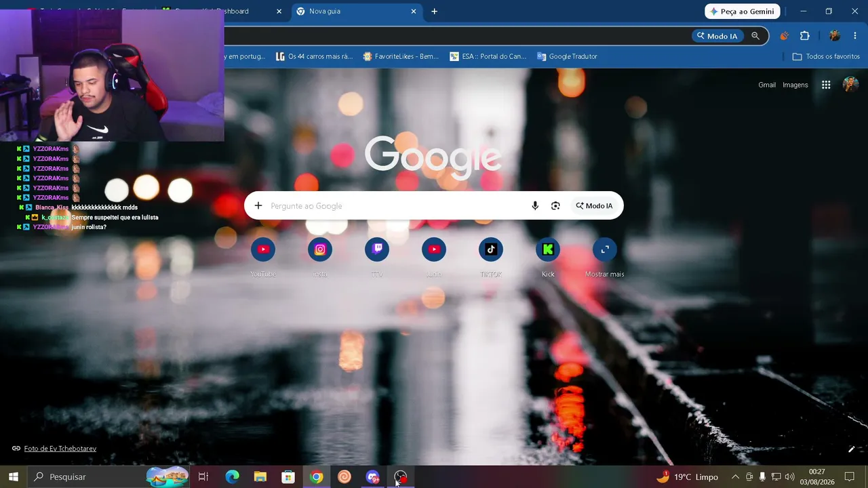The width and height of the screenshot is (868, 488).
Task: Show hidden system tray icons
Action: 735,477
